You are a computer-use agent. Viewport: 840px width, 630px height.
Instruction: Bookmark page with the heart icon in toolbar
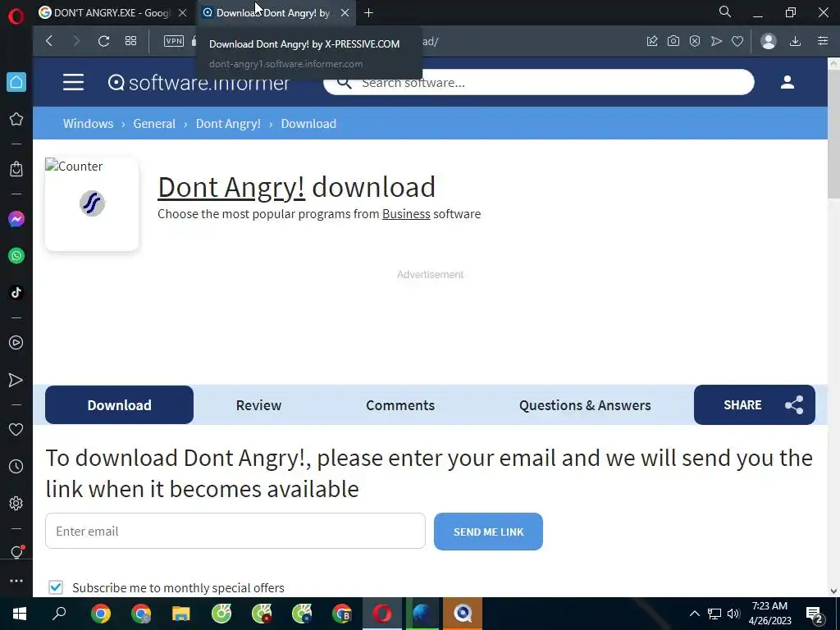[737, 41]
